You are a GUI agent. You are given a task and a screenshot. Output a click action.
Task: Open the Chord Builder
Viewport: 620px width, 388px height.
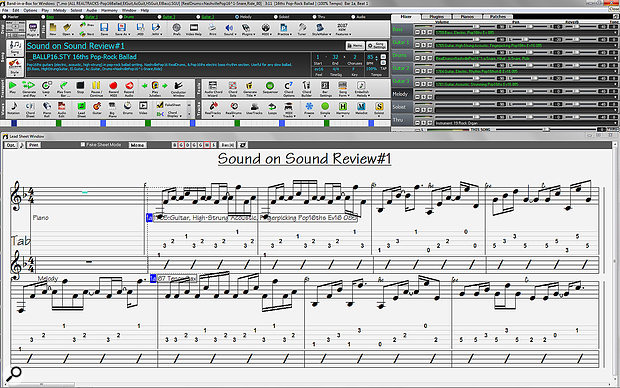307,88
